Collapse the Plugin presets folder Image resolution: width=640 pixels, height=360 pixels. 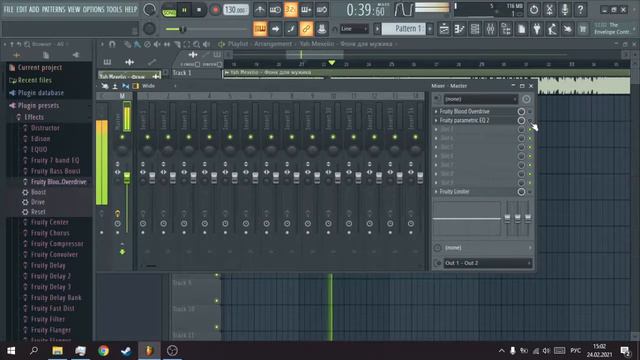click(x=38, y=106)
